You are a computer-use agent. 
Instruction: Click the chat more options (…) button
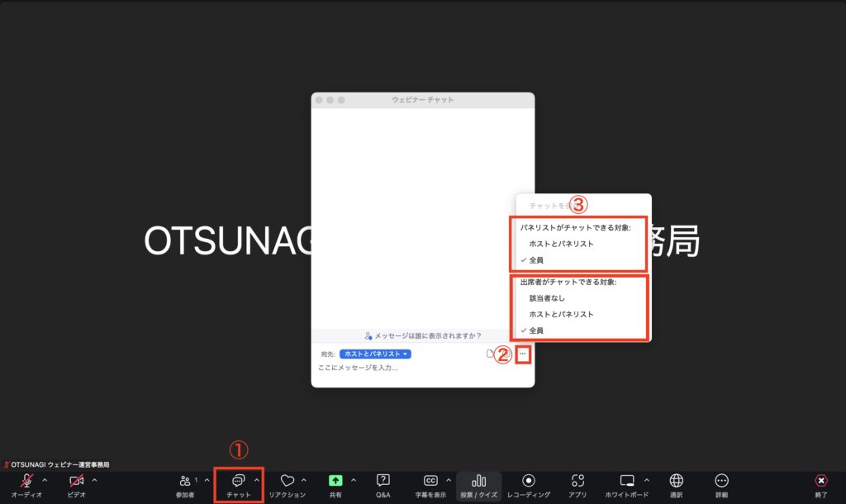point(523,354)
